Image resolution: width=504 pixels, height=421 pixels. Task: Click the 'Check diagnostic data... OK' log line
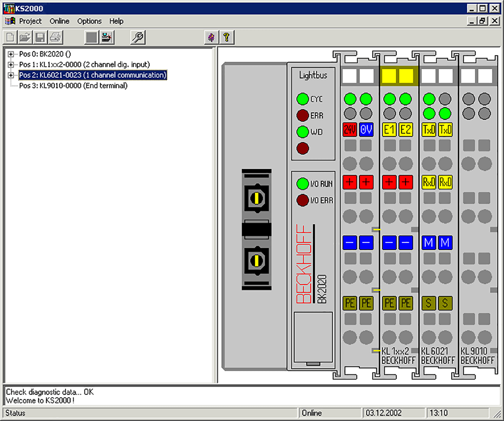pos(50,392)
